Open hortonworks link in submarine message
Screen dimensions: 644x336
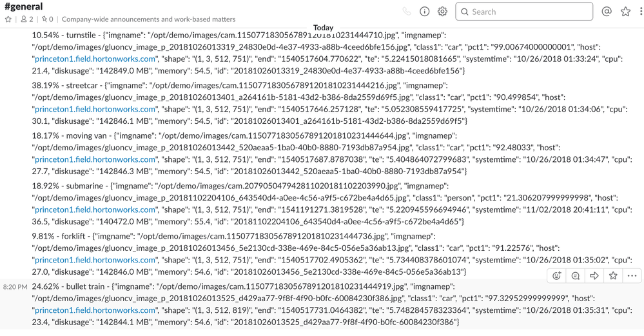coord(95,210)
